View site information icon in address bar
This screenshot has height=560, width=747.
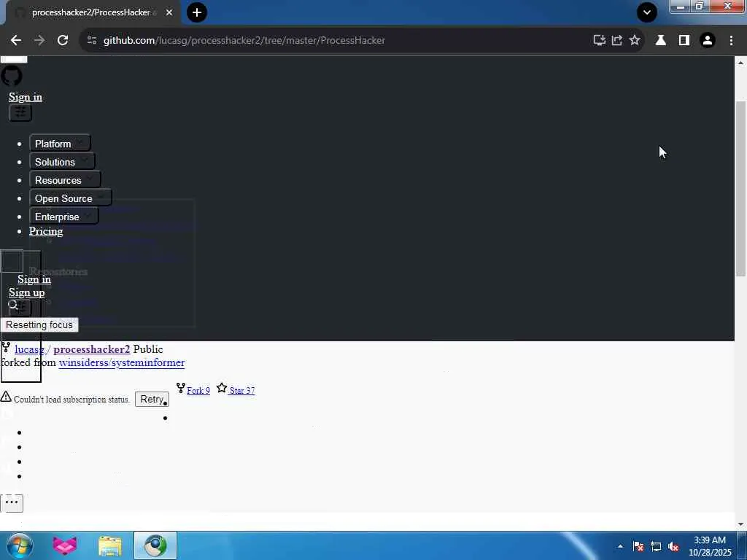pos(92,41)
